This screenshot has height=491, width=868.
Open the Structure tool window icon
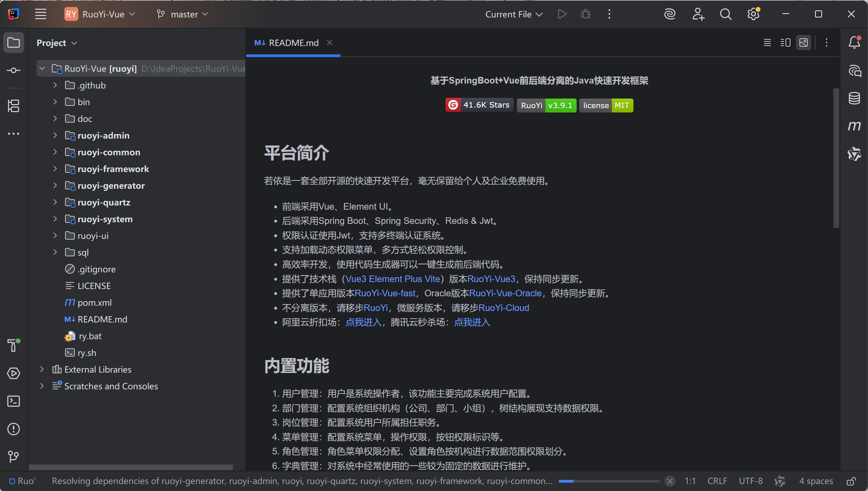click(14, 106)
